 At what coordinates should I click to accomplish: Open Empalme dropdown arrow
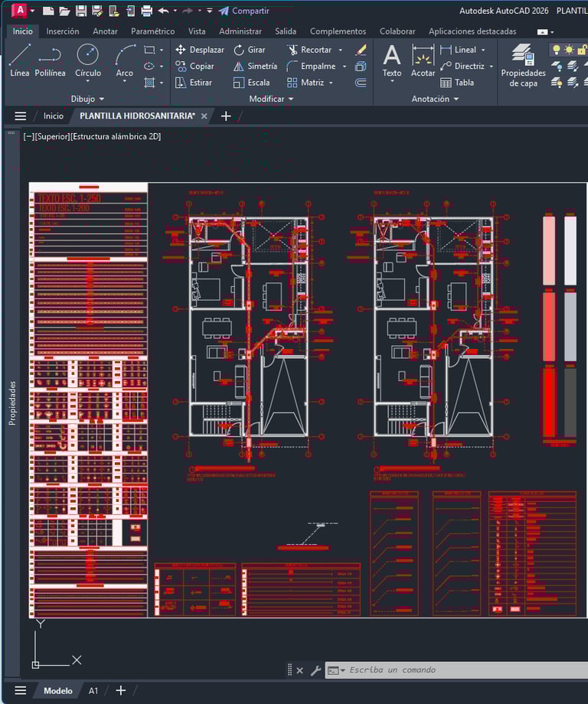[x=345, y=67]
